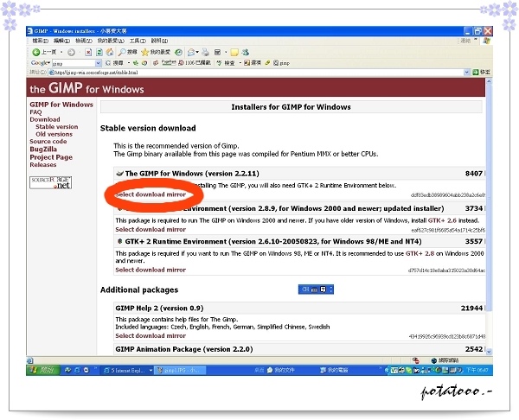This screenshot has height=420, width=519.
Task: Expand the Back button history arrow
Action: click(61, 52)
